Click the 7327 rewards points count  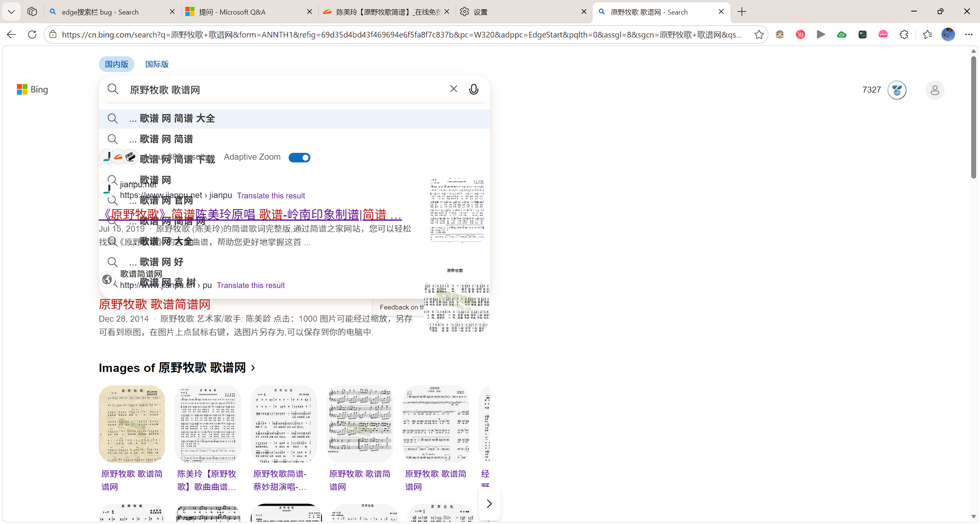872,90
